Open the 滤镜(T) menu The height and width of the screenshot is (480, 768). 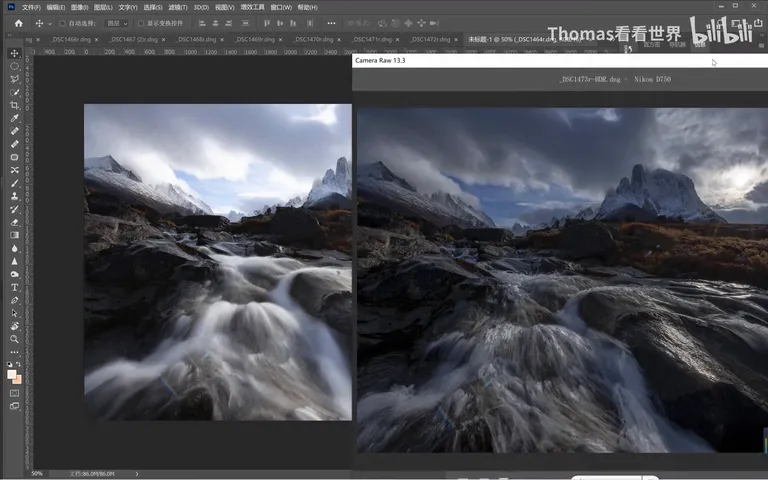[x=178, y=7]
